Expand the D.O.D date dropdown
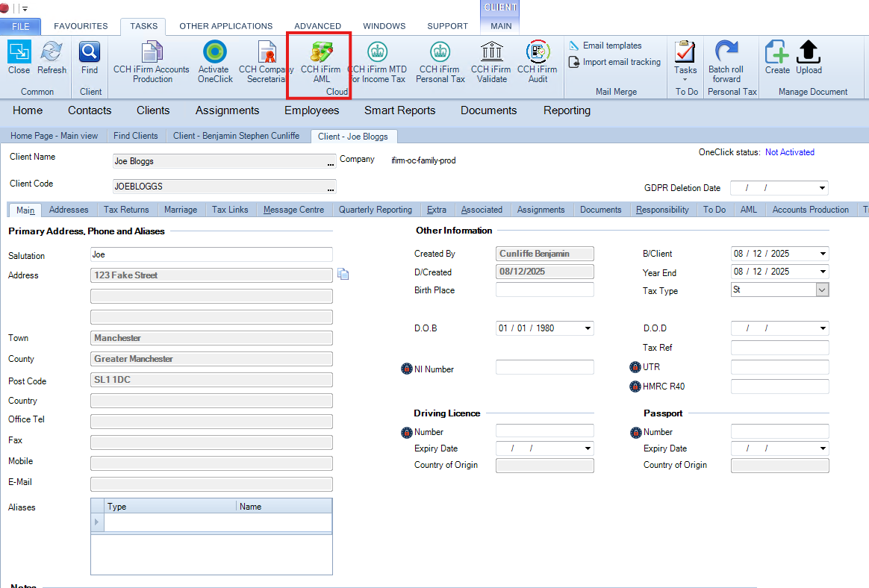Viewport: 869px width, 588px height. 823,328
